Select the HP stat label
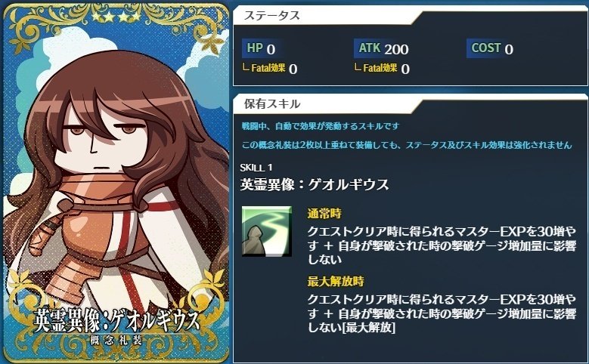The width and height of the screenshot is (589, 364). (255, 48)
